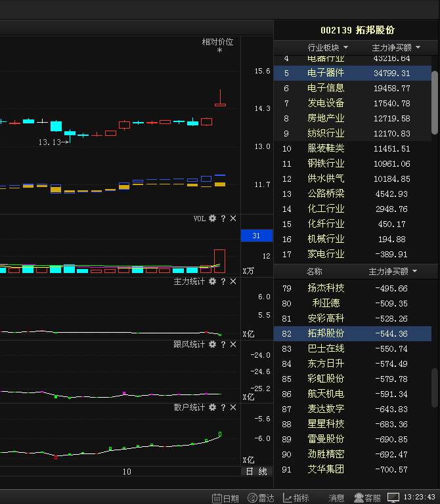Select stock row 雷曼股份
440x504 pixels.
[353, 440]
